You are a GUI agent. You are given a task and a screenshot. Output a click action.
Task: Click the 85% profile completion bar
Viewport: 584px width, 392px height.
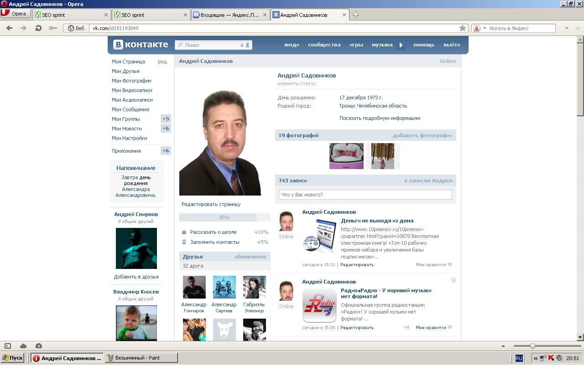224,217
